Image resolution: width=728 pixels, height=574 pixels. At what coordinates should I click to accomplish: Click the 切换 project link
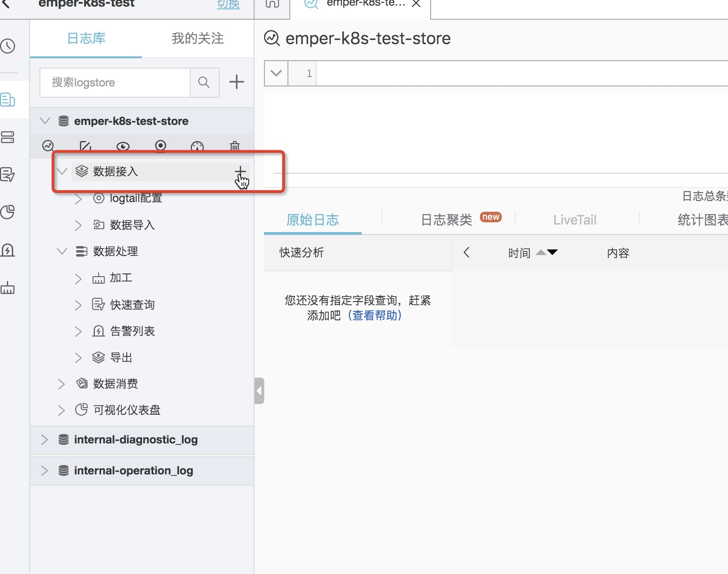coord(228,4)
